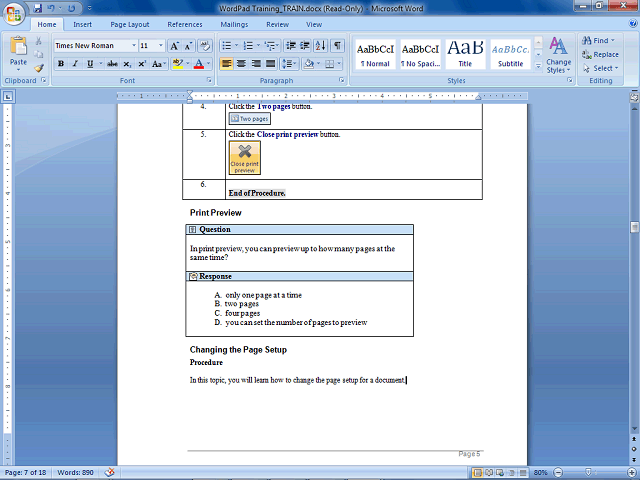Expand the Styles gallery More arrow
This screenshot has height=480, width=640.
(x=538, y=65)
